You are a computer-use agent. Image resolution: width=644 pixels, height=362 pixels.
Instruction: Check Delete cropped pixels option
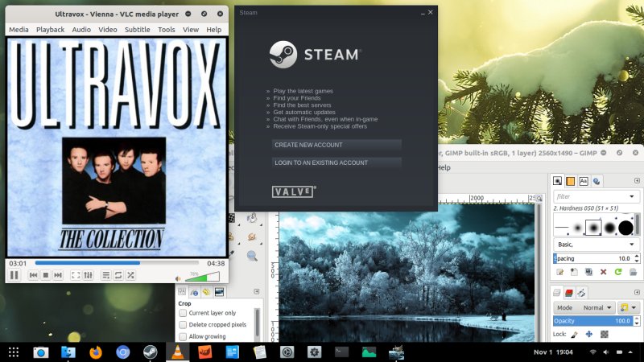click(x=183, y=324)
